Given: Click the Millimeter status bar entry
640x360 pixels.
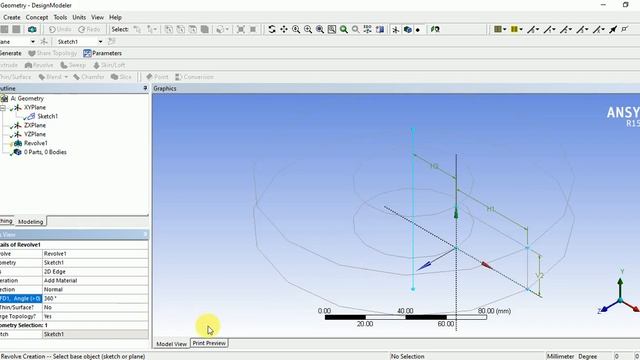Looking at the screenshot, I should point(560,356).
